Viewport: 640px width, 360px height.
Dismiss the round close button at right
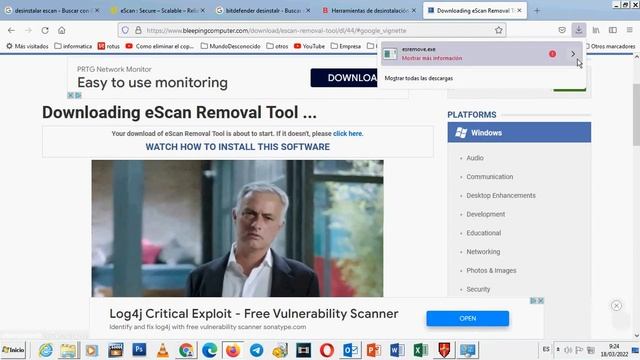[x=616, y=306]
